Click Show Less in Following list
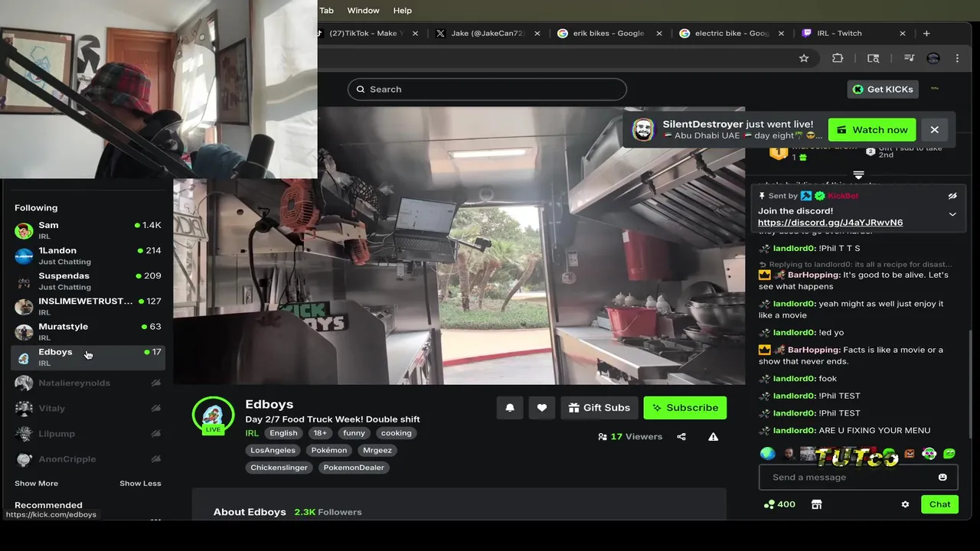Viewport: 980px width, 551px height. pos(140,484)
